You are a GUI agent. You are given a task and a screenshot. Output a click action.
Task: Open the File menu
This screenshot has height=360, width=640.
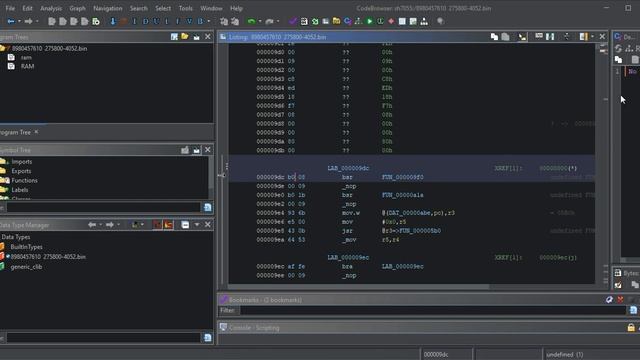[x=10, y=8]
